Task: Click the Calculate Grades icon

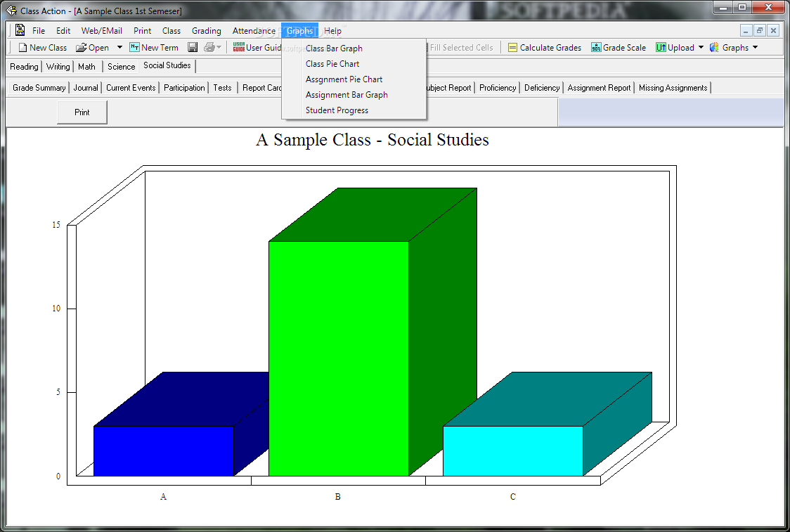Action: 512,47
